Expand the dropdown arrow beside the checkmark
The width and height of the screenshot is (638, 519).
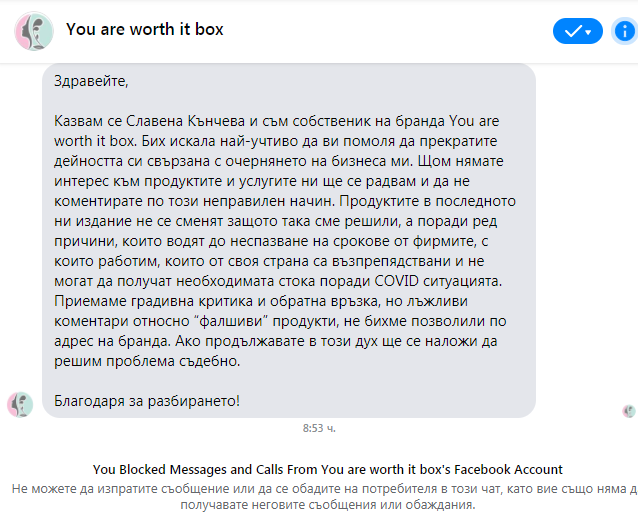pos(591,31)
